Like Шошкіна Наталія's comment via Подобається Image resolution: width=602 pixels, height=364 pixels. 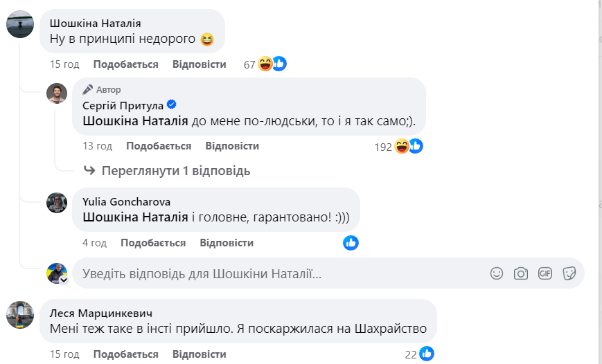[x=125, y=64]
